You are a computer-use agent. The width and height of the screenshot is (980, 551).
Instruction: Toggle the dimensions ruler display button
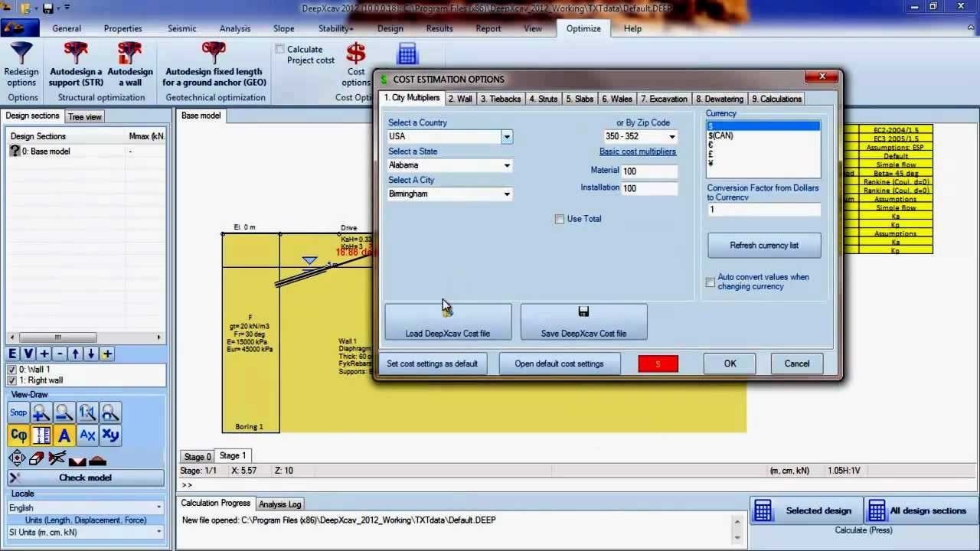(41, 435)
